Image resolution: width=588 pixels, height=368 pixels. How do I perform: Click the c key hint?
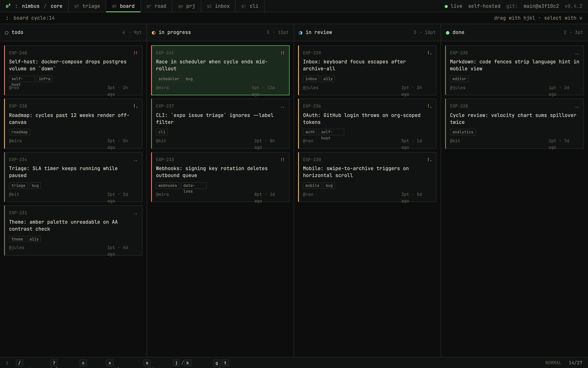(x=83, y=363)
